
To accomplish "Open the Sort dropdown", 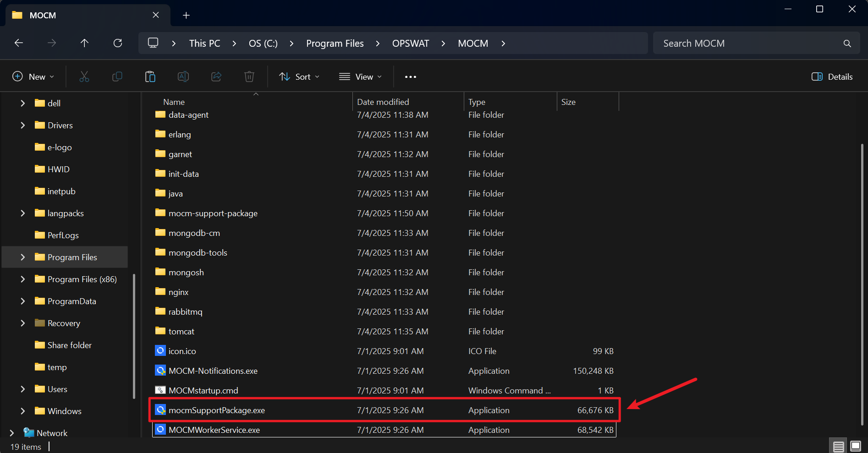I will click(x=299, y=76).
